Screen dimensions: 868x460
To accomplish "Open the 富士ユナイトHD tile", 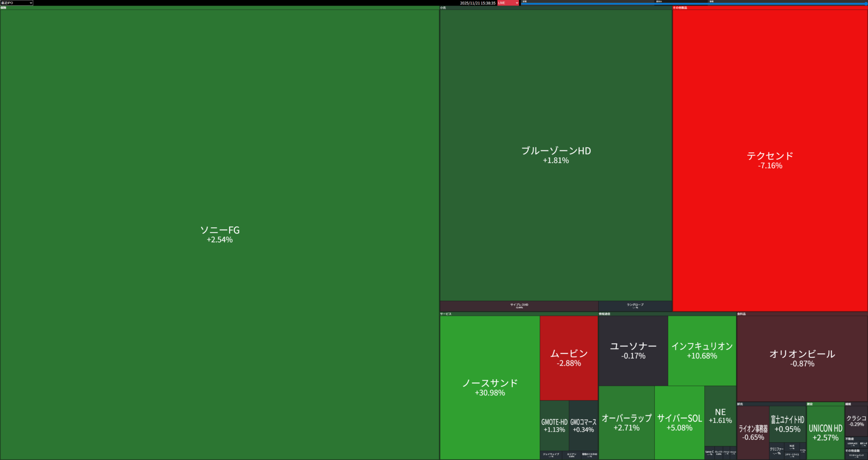I will (x=787, y=424).
